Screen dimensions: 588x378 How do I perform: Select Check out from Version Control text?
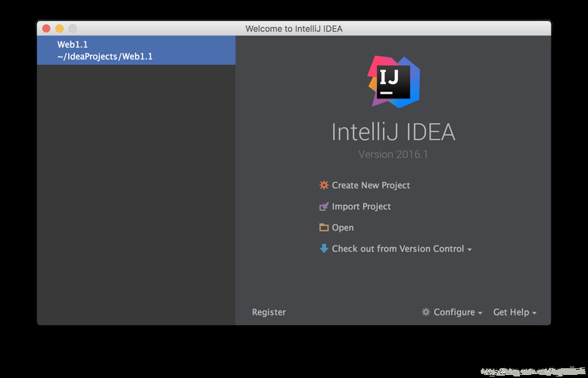398,249
